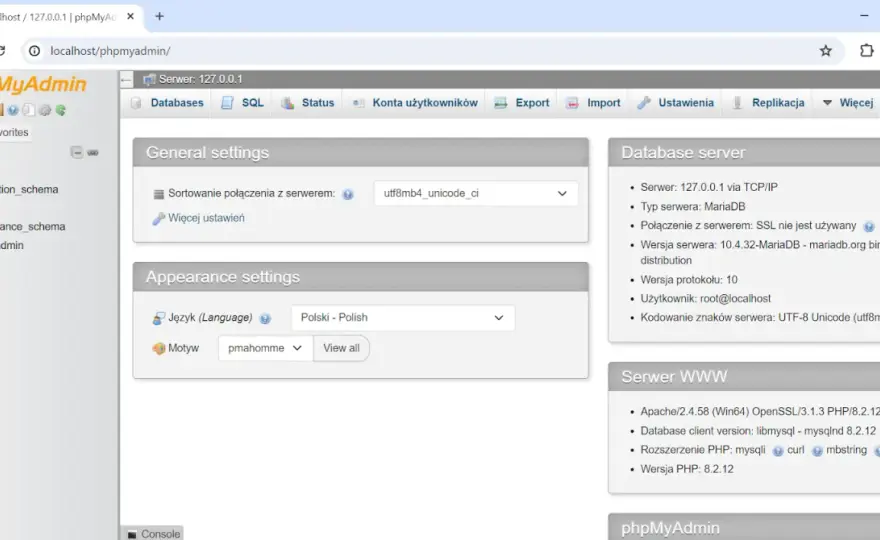The height and width of the screenshot is (540, 880).
Task: Collapse all navigation tree items with the minus icon
Action: (x=77, y=152)
